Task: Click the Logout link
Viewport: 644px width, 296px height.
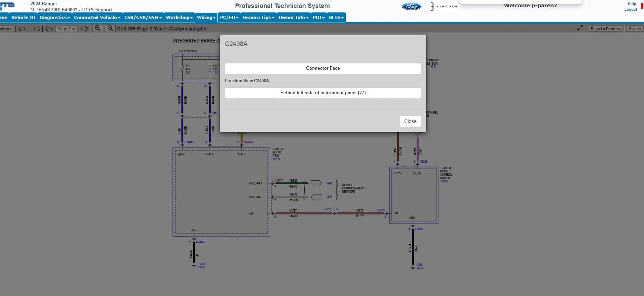Action: 631,9
